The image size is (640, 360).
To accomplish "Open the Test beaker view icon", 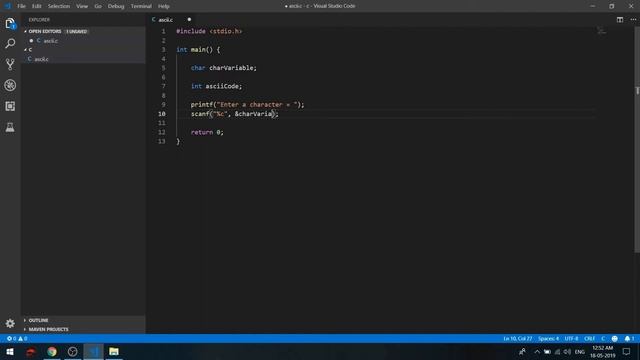I will coord(10,127).
